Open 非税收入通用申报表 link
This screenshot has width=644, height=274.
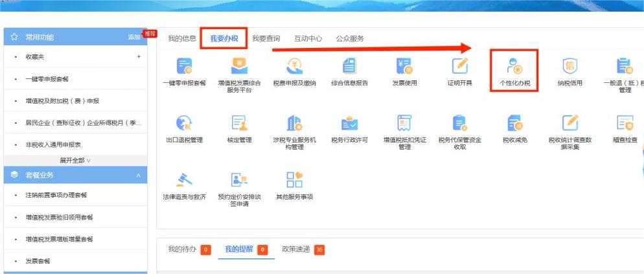[x=53, y=145]
